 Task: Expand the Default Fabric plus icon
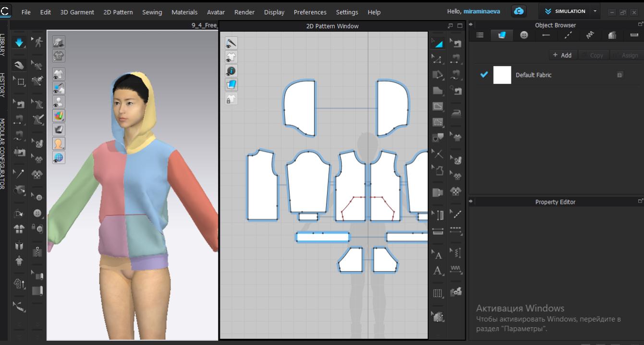point(620,75)
